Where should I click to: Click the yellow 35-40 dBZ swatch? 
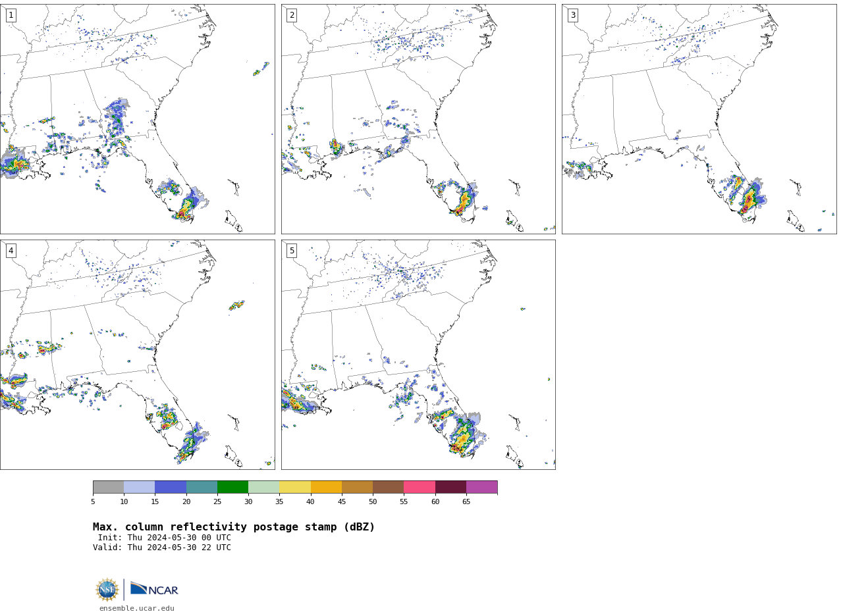(295, 487)
